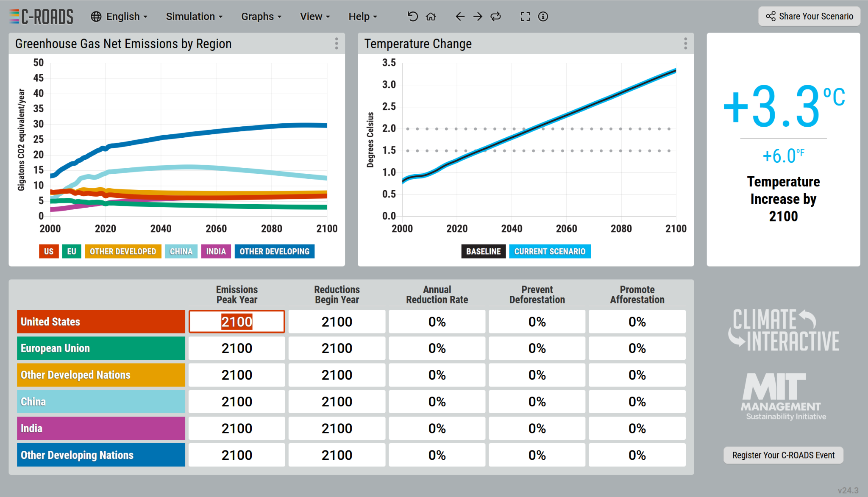Click the loop/replay arrows icon
Viewport: 868px width, 497px height.
pos(495,17)
